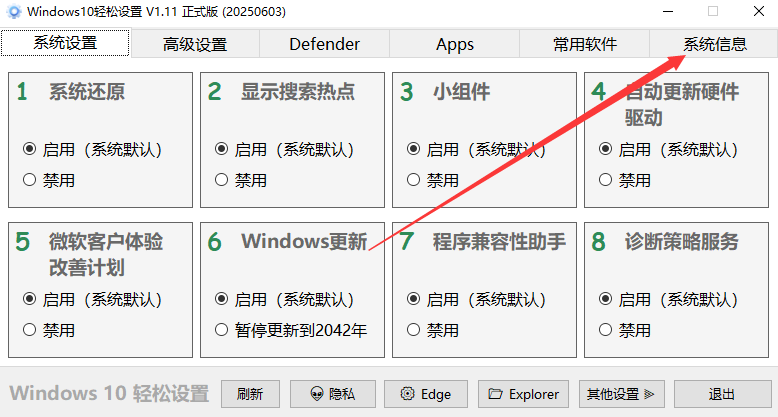This screenshot has width=778, height=417.
Task: Open the Defender tab
Action: click(x=324, y=44)
